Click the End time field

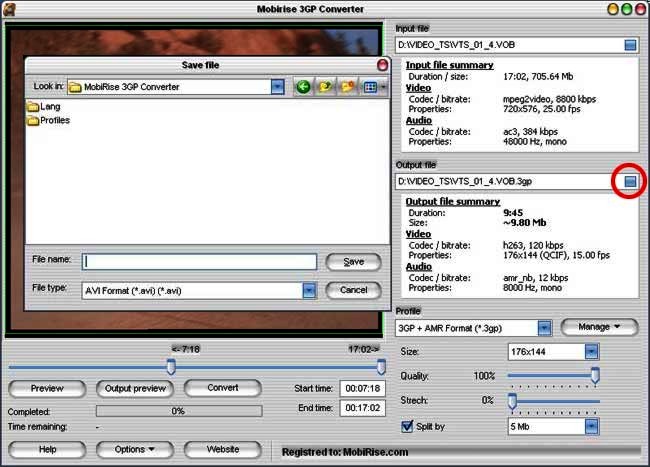pos(363,408)
